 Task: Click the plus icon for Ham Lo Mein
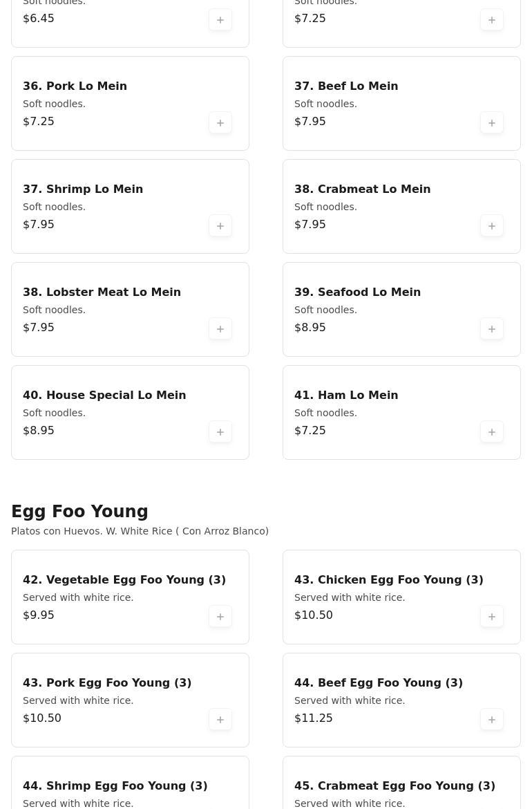492,432
